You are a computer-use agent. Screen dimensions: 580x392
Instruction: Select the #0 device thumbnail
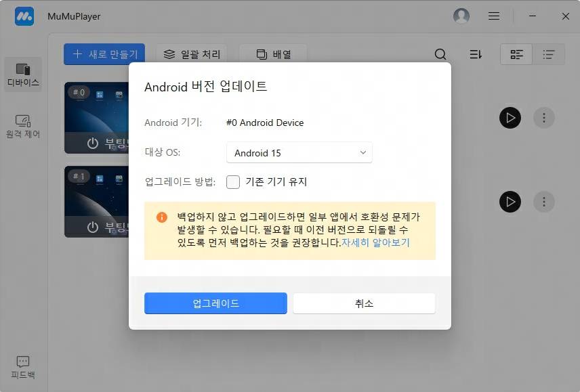pos(96,118)
